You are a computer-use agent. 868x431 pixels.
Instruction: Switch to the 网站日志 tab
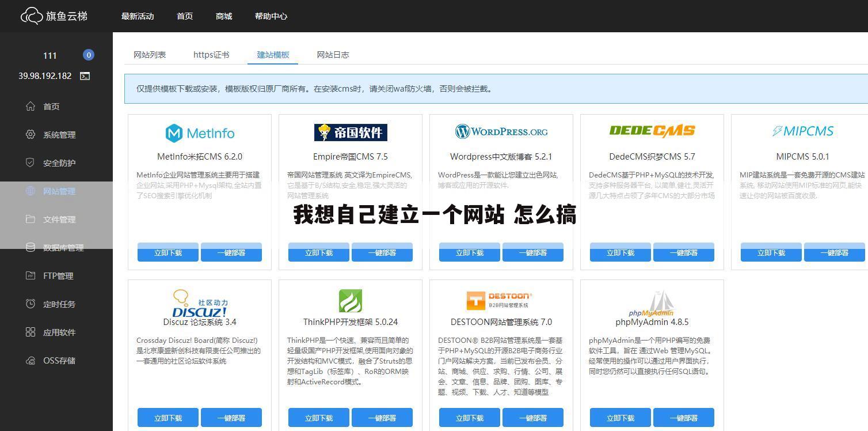click(x=333, y=55)
